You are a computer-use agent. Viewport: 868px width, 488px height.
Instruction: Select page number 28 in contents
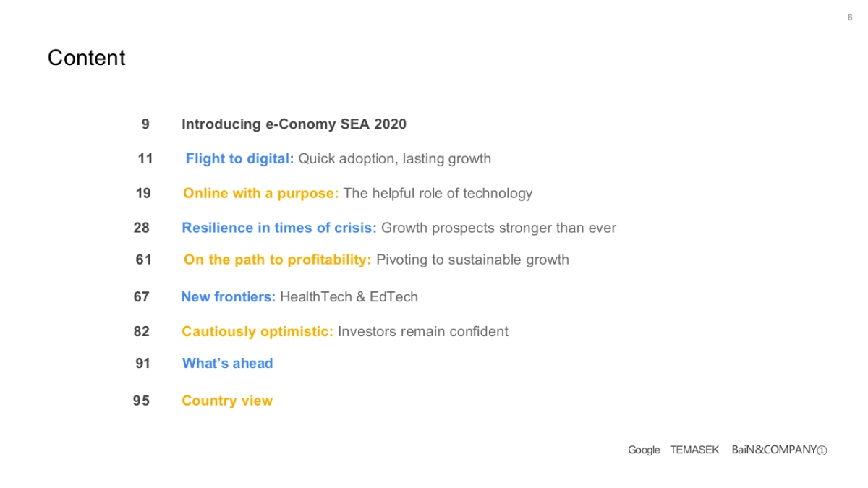[142, 228]
